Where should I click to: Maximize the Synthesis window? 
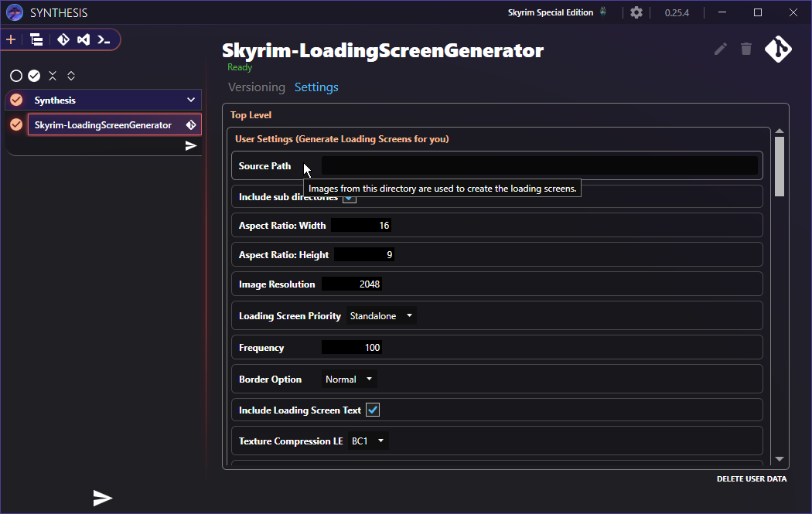point(758,12)
